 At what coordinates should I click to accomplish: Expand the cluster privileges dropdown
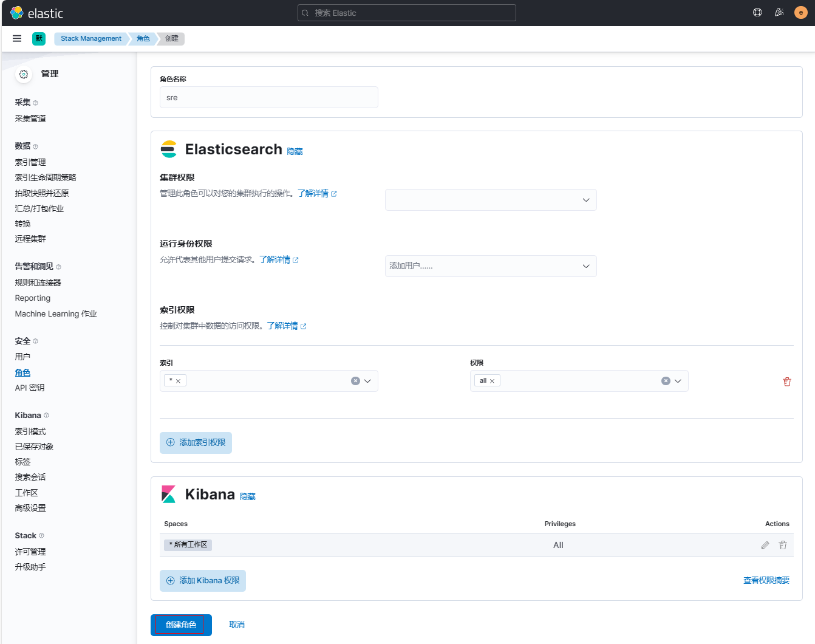click(586, 200)
